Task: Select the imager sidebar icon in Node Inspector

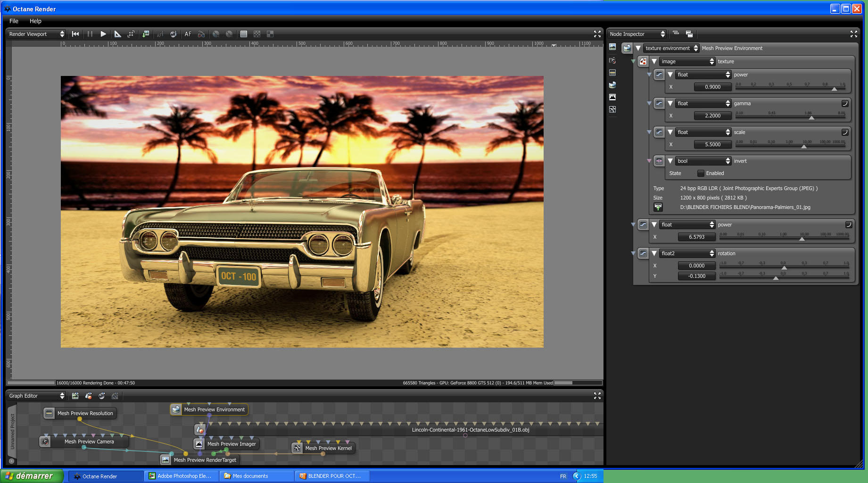Action: point(612,97)
